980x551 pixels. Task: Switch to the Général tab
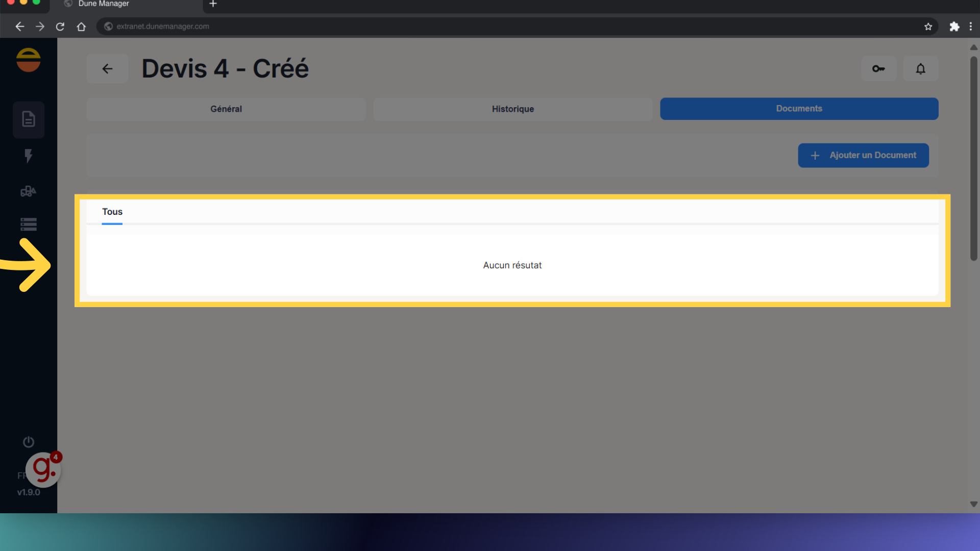click(226, 109)
